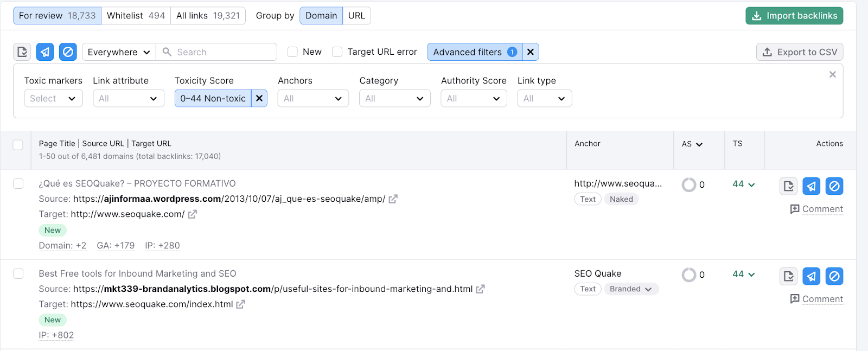Open the target URL http://www.seoquake.com/
Image resolution: width=868 pixels, height=351 pixels.
tap(127, 214)
